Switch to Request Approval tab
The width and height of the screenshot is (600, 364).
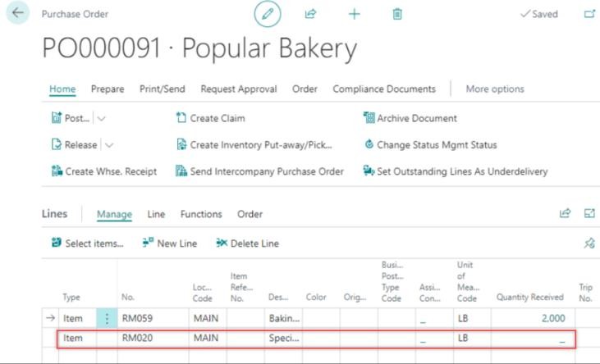238,89
